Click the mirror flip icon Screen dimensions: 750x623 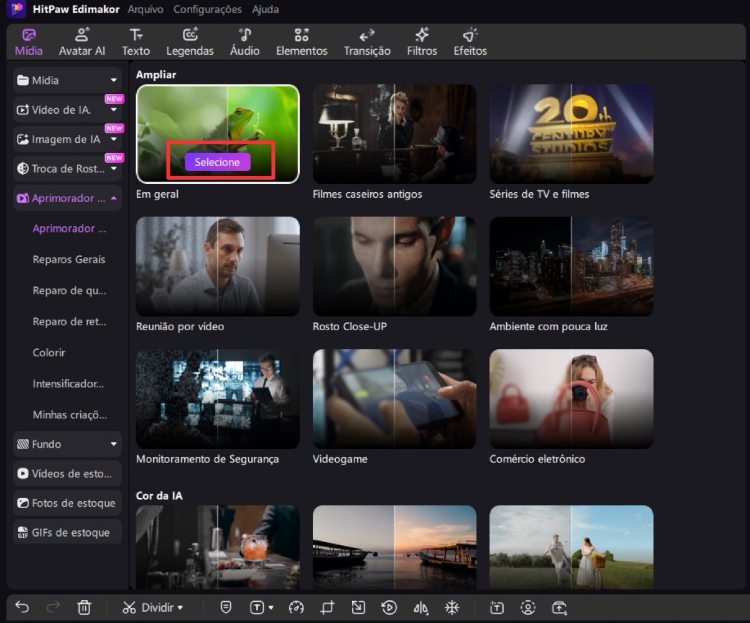tap(420, 608)
